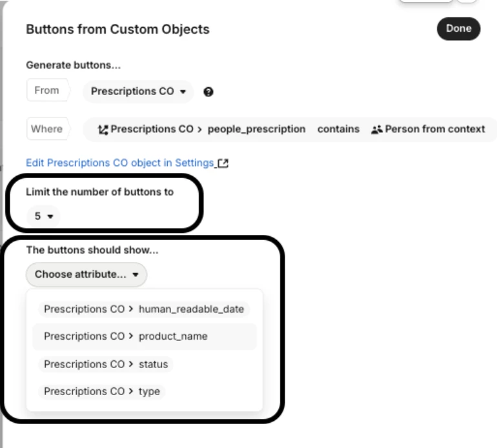Choose the product_name attribute option
Viewport: 497px width, 448px height.
(144, 336)
